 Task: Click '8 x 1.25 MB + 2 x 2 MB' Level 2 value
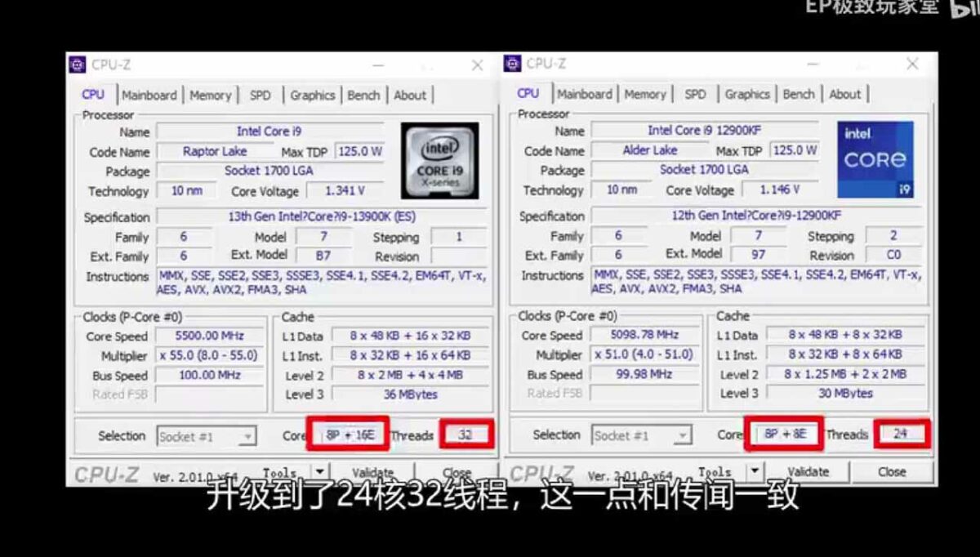845,374
